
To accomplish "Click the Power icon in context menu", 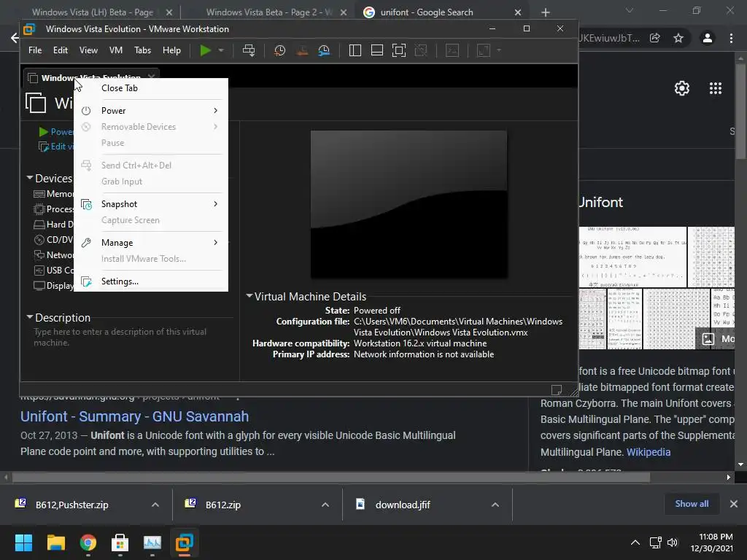I will coord(86,111).
